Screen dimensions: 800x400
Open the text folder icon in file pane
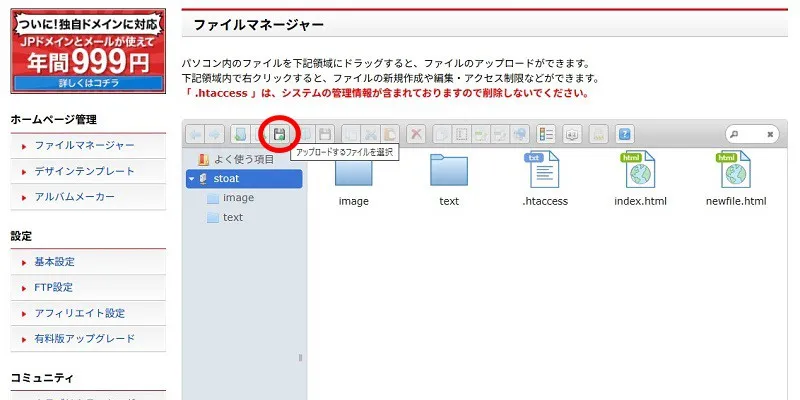coord(449,170)
